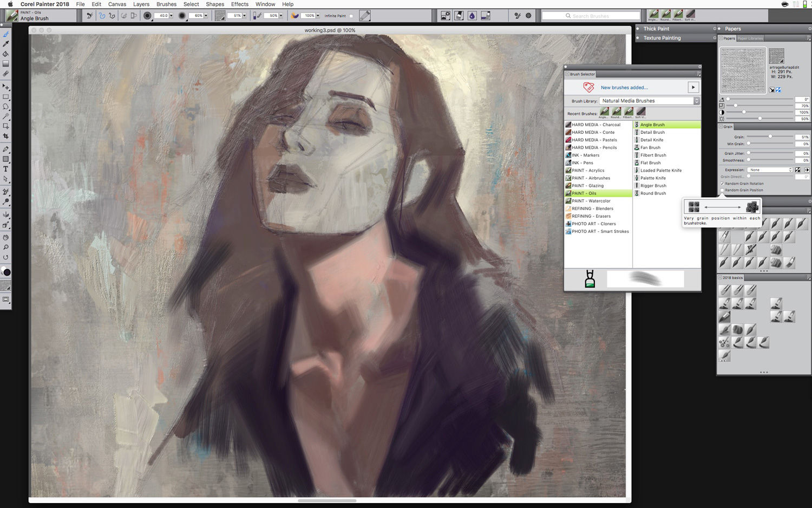Open the grain Expression dropdown
This screenshot has height=508, width=812.
[770, 170]
